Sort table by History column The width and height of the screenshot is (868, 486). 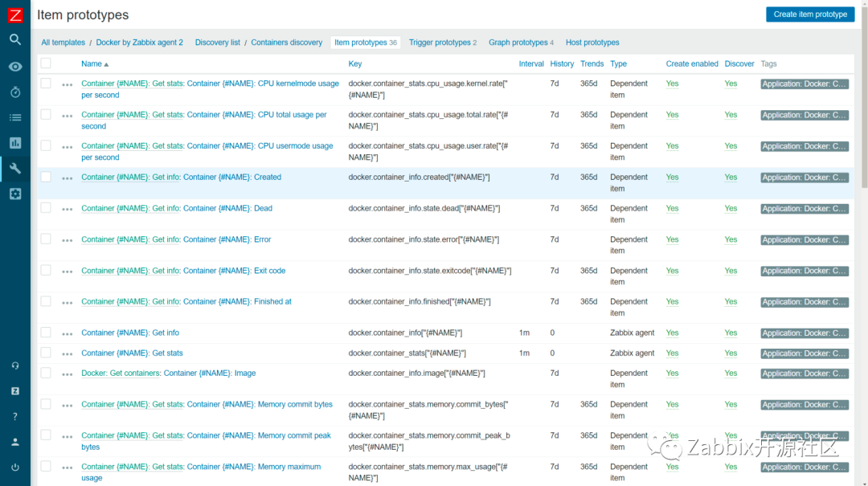click(x=561, y=63)
